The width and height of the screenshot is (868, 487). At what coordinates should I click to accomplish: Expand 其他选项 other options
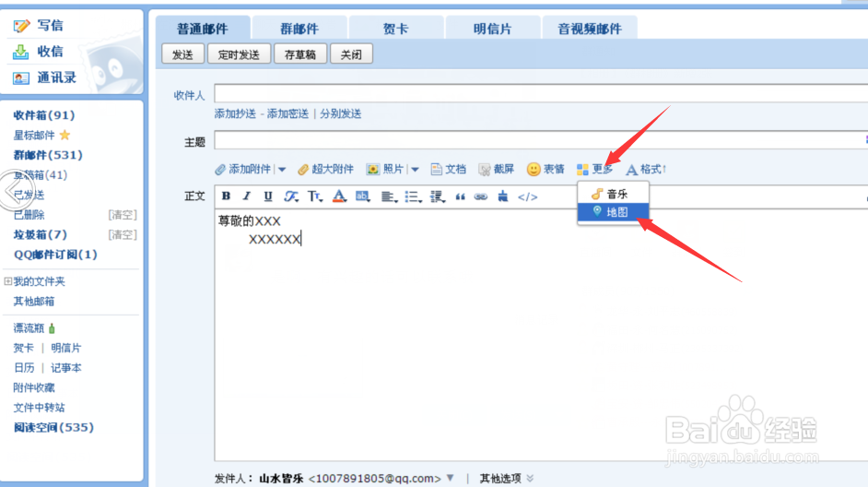coord(506,478)
